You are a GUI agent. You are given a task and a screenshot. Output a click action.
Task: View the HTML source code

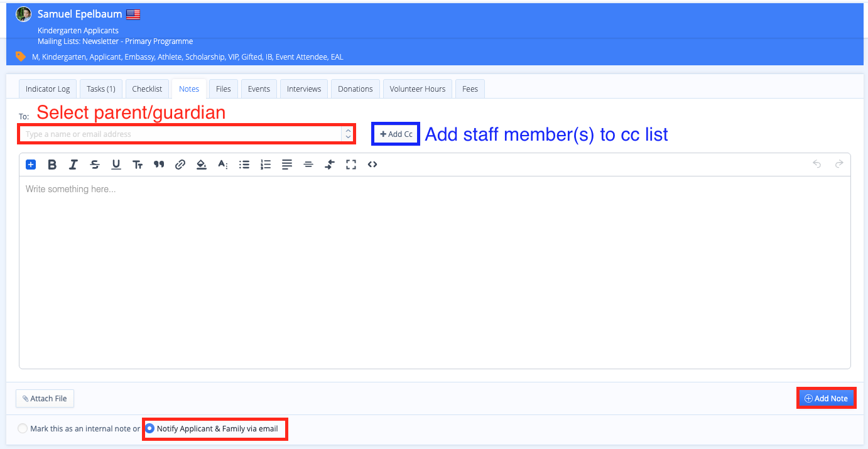pyautogui.click(x=372, y=165)
